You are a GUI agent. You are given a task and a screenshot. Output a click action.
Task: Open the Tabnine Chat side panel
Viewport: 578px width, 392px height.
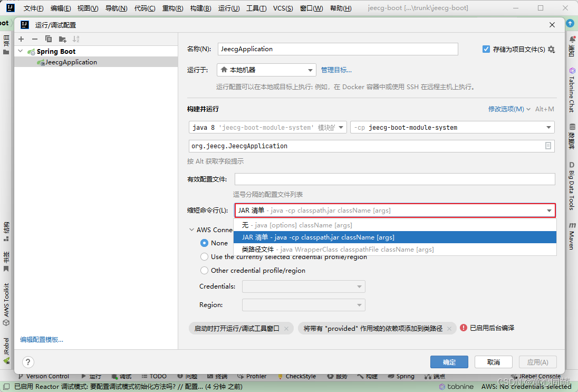click(572, 90)
